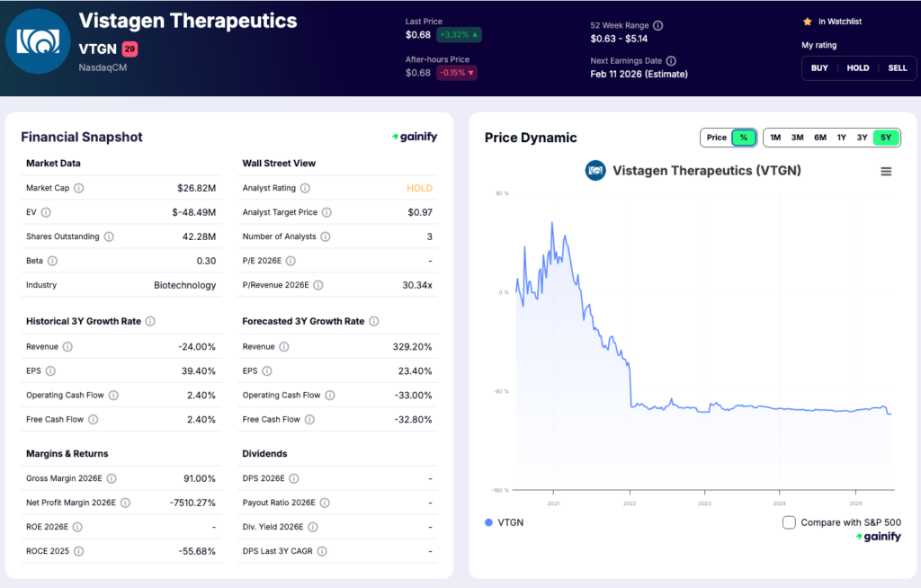Image resolution: width=921 pixels, height=588 pixels.
Task: Click the Vistagen company logo in the header
Action: 39,40
